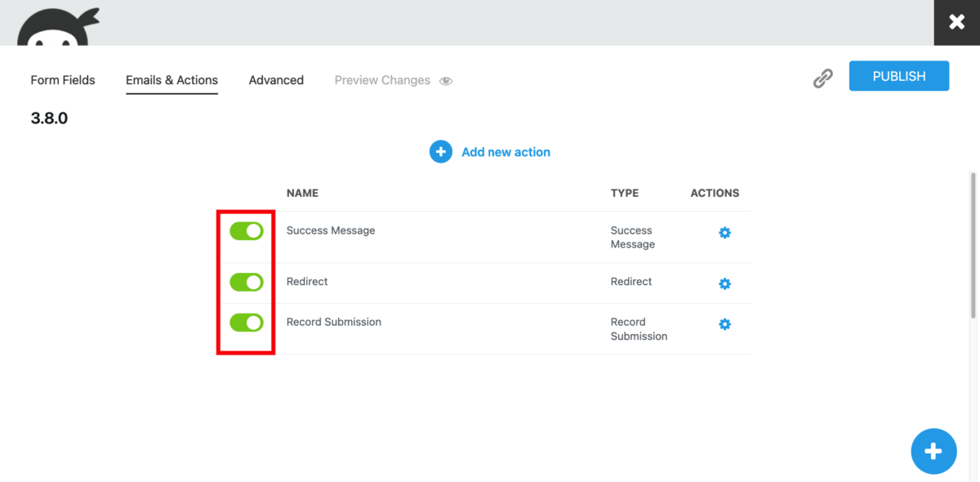Click the blue circular plus button
Image resolution: width=980 pixels, height=482 pixels.
tap(933, 451)
